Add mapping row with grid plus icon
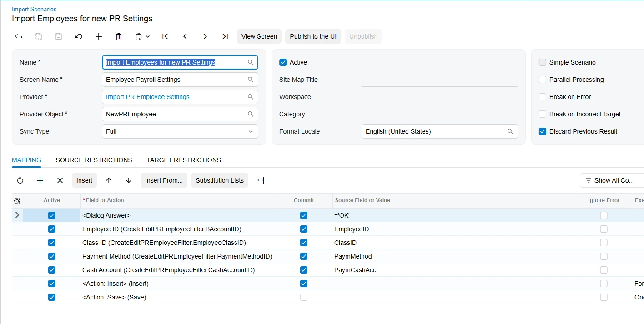 (x=40, y=180)
